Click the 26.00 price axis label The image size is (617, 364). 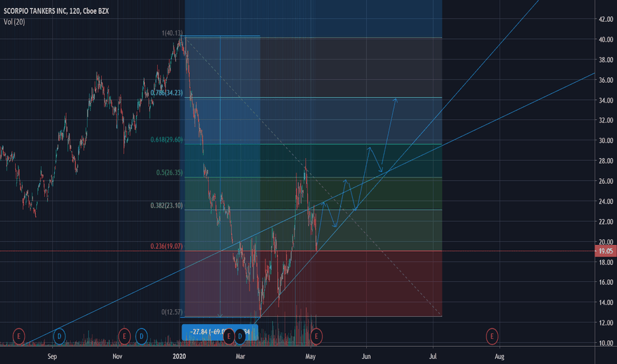coord(606,181)
